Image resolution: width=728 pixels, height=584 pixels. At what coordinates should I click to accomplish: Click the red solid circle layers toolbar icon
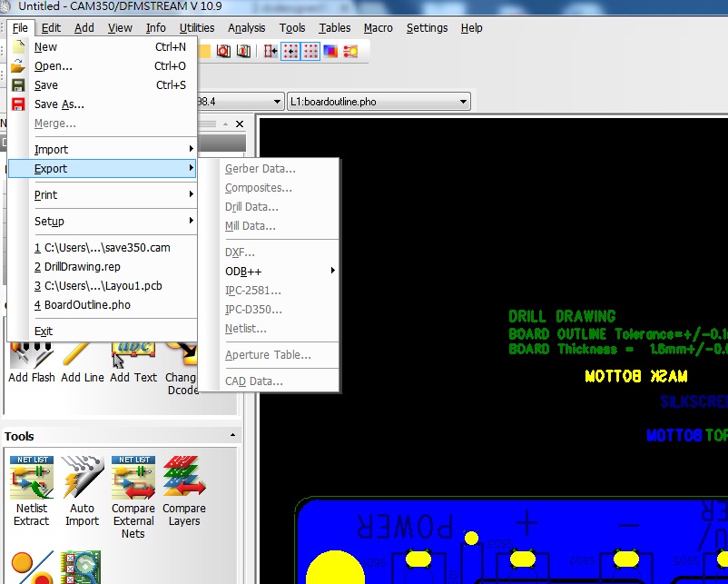[224, 51]
